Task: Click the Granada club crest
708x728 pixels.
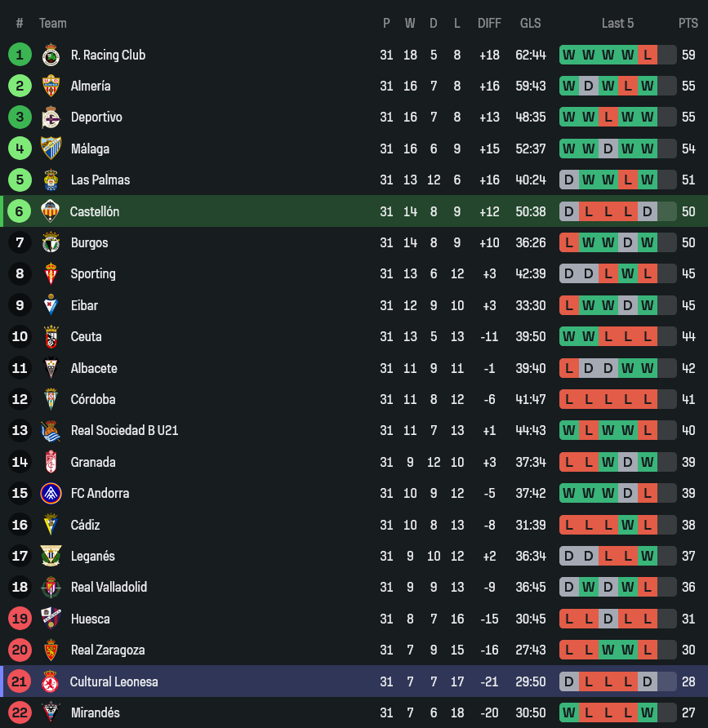Action: click(x=51, y=462)
